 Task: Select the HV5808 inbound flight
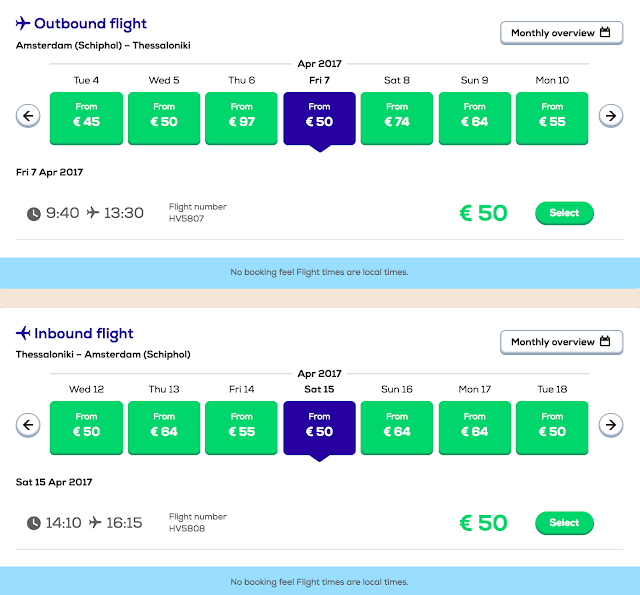[564, 523]
